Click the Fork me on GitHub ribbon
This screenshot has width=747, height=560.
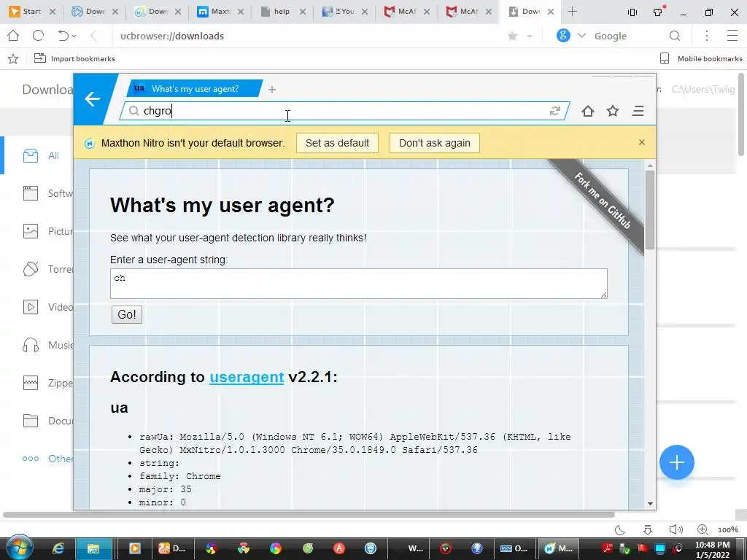pos(602,201)
